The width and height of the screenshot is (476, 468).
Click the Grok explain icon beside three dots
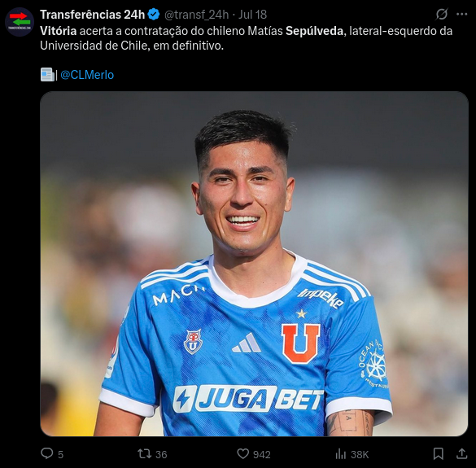(442, 14)
